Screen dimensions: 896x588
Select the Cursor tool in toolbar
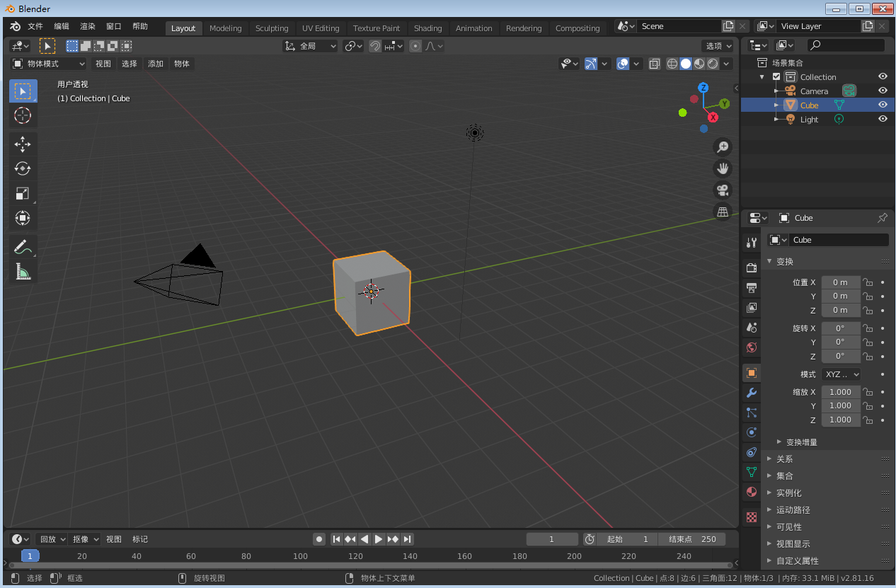tap(23, 115)
